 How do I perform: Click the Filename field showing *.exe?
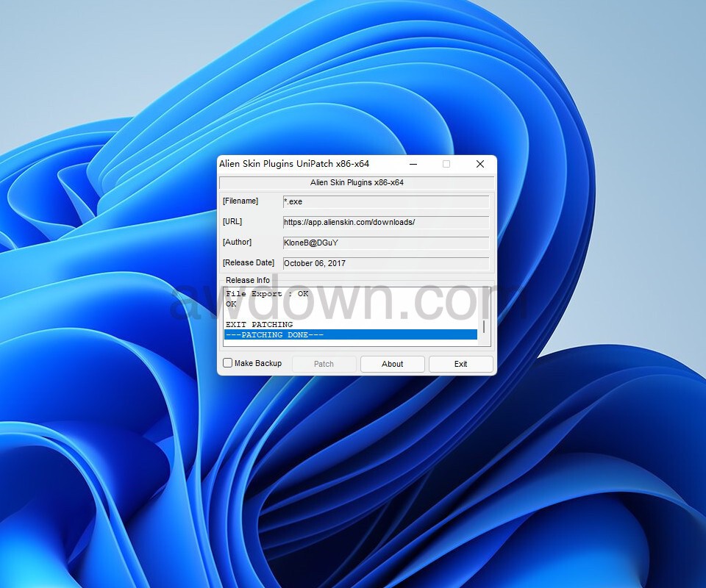point(385,201)
